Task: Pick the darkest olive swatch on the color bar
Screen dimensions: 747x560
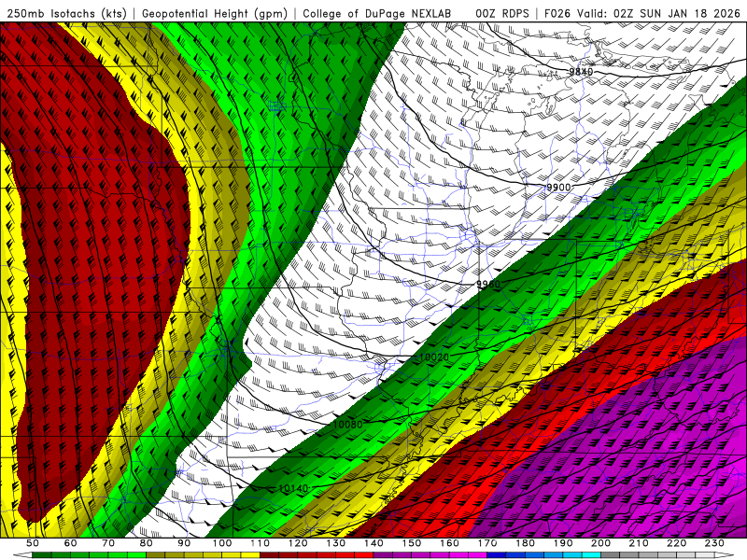Action: click(x=155, y=555)
